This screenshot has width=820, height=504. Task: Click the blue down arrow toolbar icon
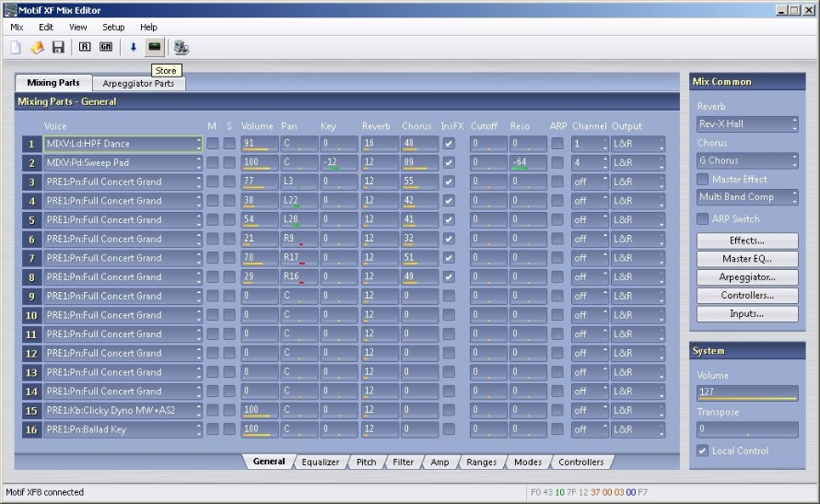click(134, 47)
